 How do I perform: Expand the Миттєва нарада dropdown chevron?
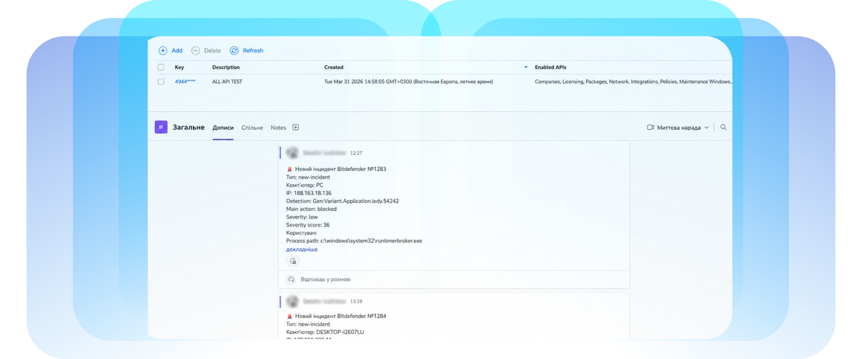point(707,128)
